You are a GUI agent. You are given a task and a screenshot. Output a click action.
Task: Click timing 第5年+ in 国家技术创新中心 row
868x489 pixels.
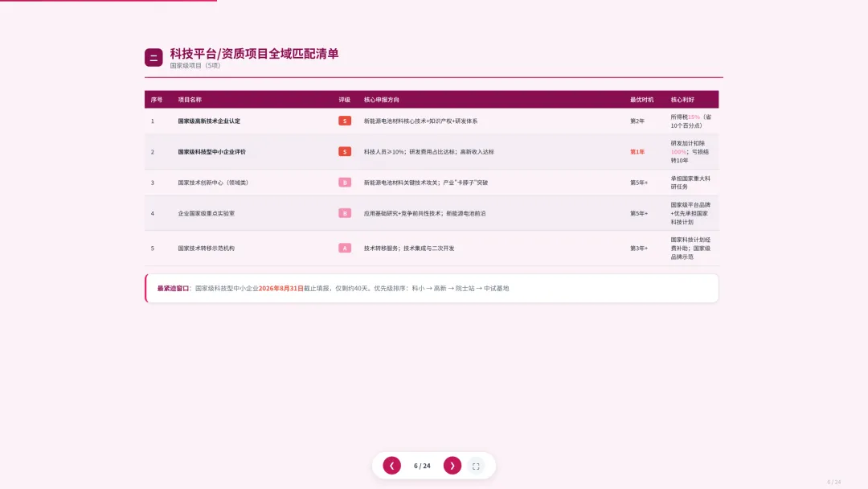pos(639,183)
